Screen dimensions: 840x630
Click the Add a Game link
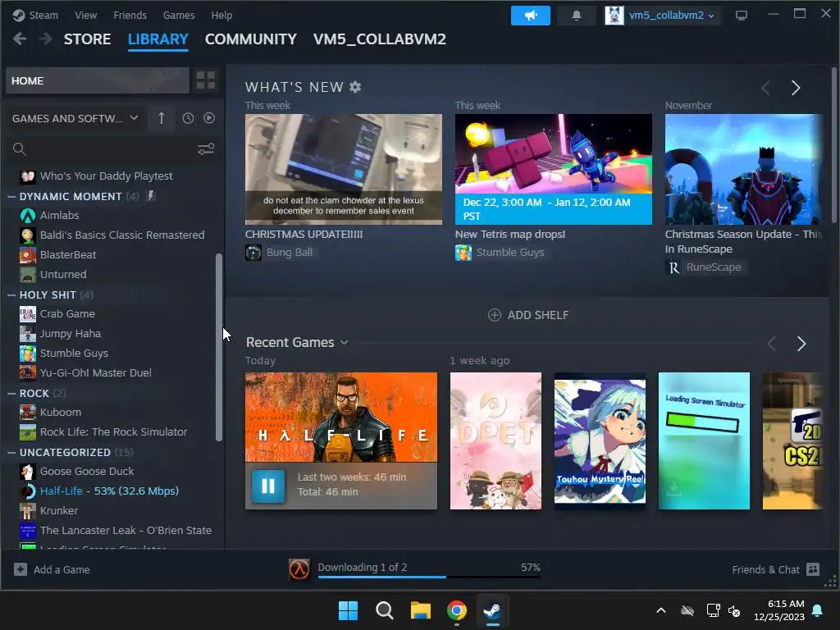click(62, 569)
